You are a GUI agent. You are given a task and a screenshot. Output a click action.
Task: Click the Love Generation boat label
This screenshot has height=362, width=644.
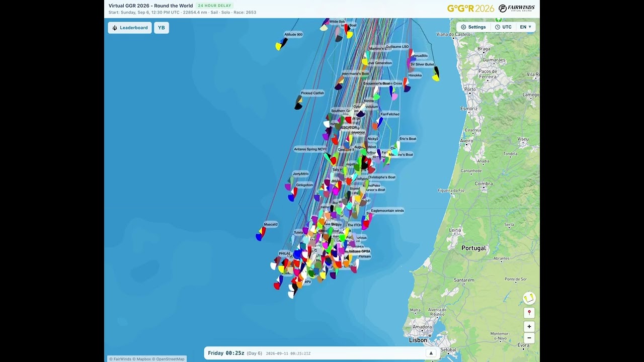click(379, 63)
